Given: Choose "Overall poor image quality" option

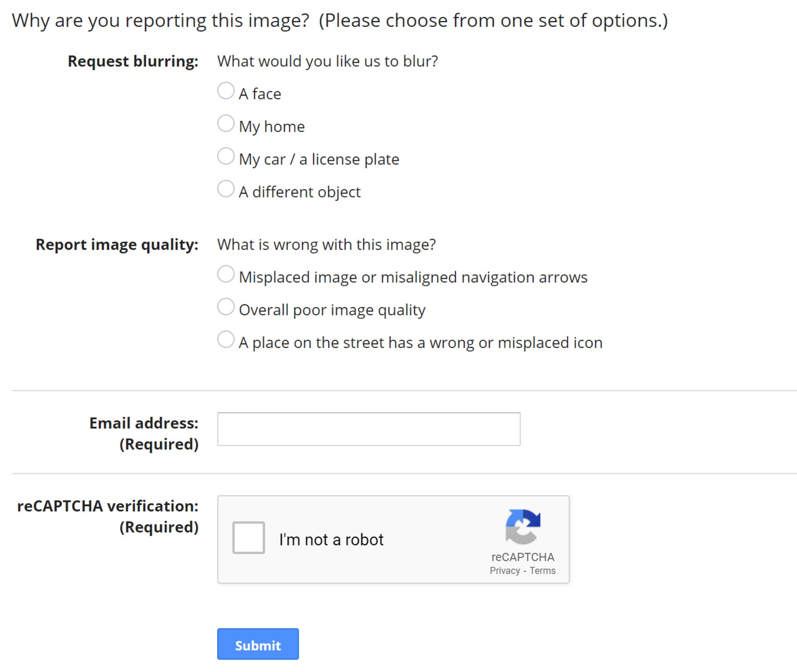Looking at the screenshot, I should (226, 307).
